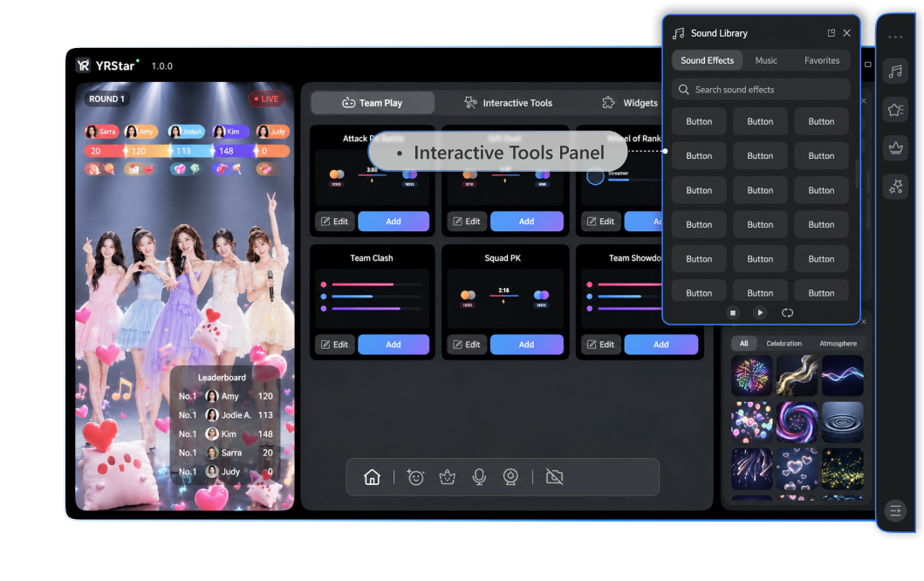Edit the Attack battle card
This screenshot has height=581, width=924.
[x=335, y=221]
